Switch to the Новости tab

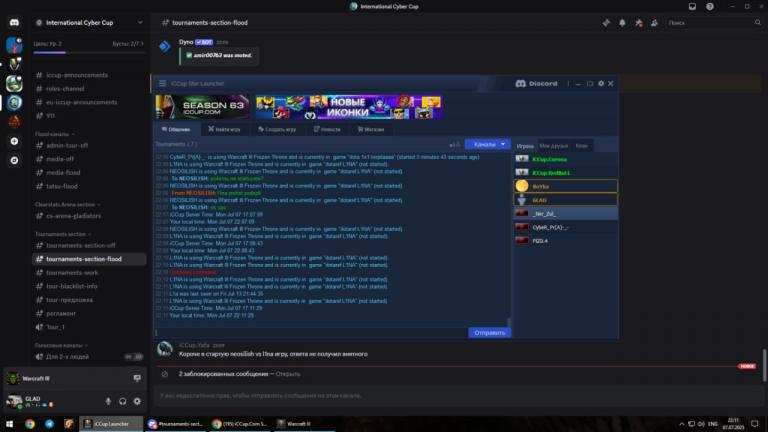click(327, 129)
